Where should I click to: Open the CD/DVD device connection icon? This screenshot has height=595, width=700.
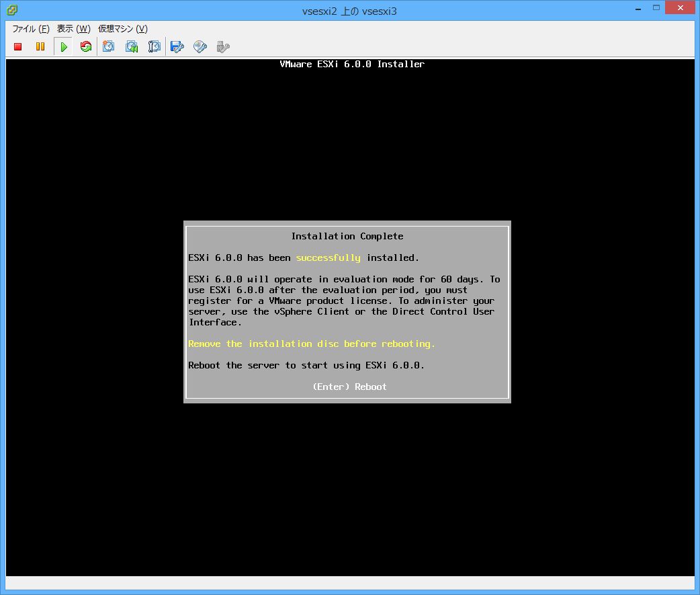[200, 46]
